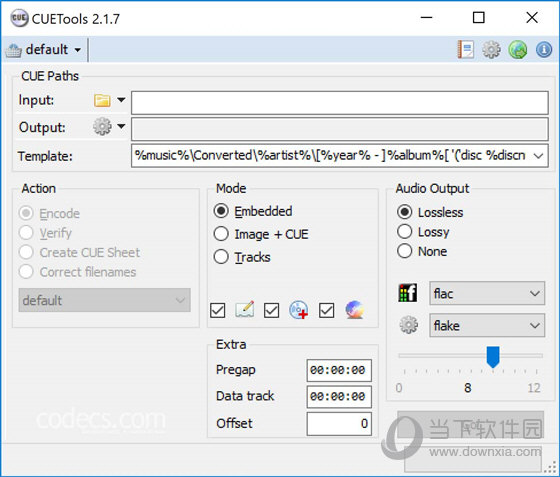This screenshot has height=477, width=560.
Task: Open the batch log notebook icon
Action: point(466,49)
